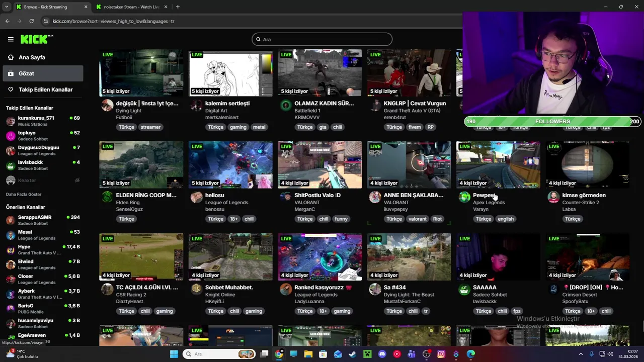
Task: Click Labsa channel avatar
Action: 553,197
